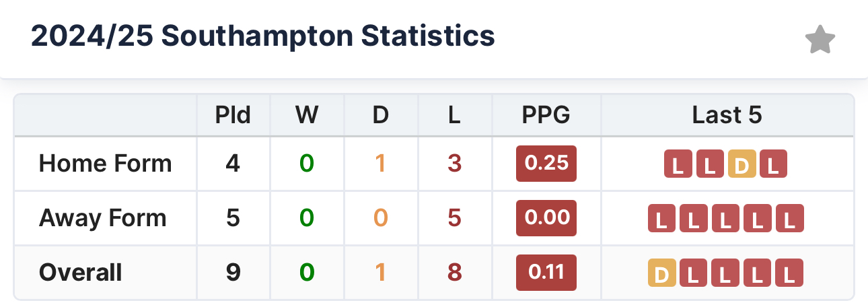This screenshot has height=307, width=868.
Task: Click Home Form draws value 1
Action: click(380, 164)
